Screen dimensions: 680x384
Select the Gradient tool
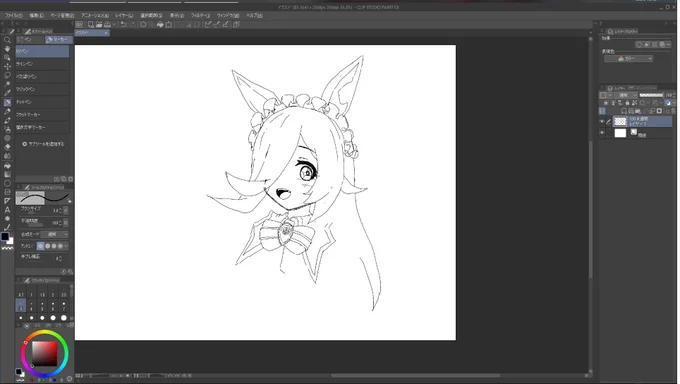pyautogui.click(x=7, y=174)
